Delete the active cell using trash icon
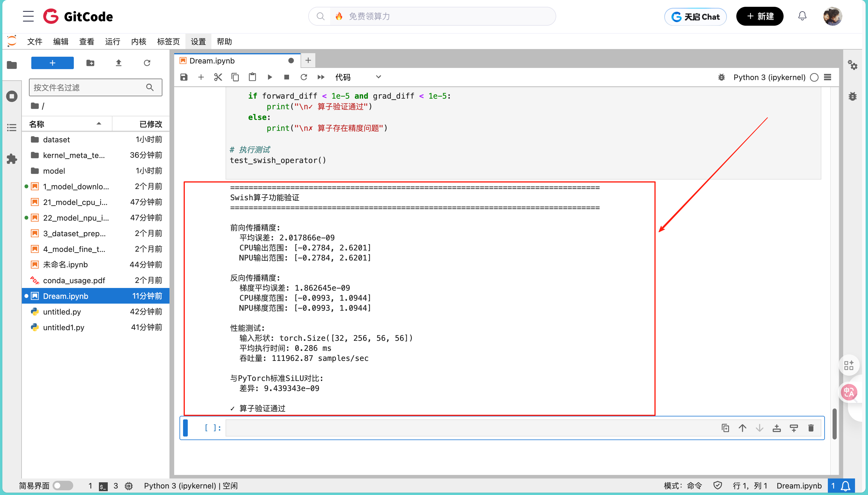This screenshot has height=495, width=868. [811, 428]
